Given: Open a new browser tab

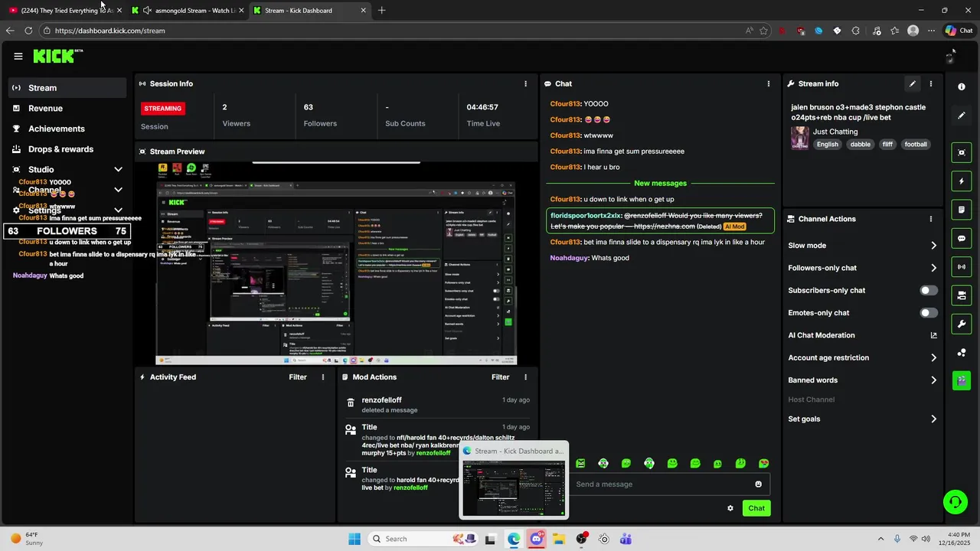Looking at the screenshot, I should [381, 11].
